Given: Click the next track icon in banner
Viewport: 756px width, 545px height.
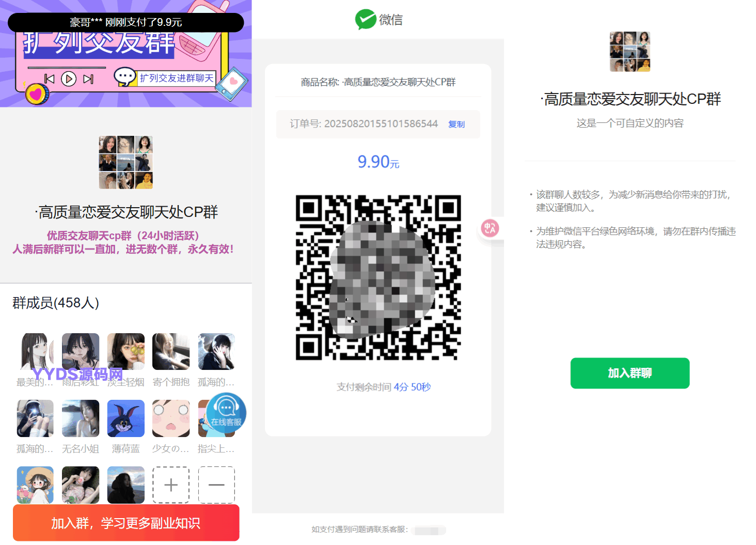Looking at the screenshot, I should (x=88, y=79).
